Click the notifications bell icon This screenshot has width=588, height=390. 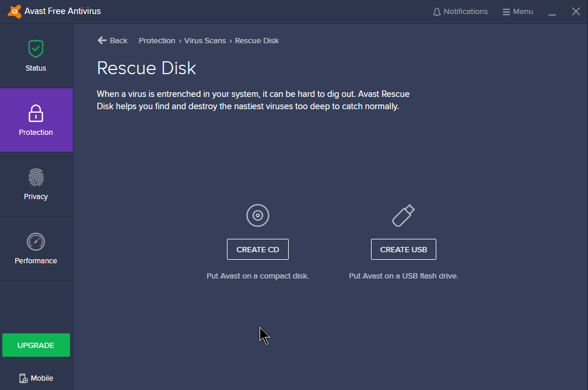(x=436, y=12)
